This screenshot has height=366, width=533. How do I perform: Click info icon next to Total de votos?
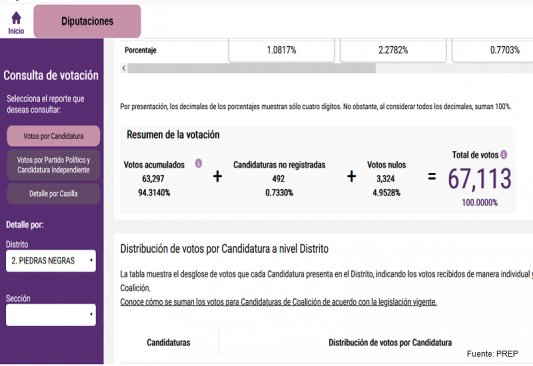pyautogui.click(x=504, y=155)
